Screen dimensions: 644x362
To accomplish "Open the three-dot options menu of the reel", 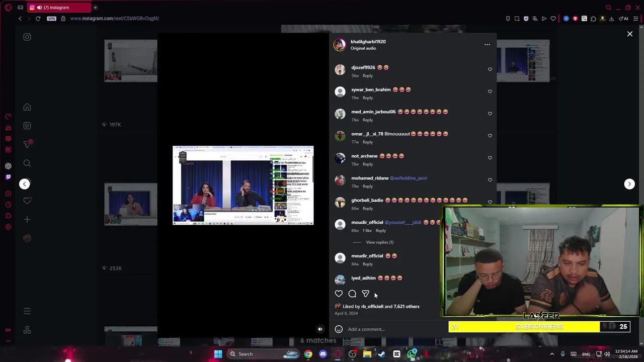I will (487, 45).
